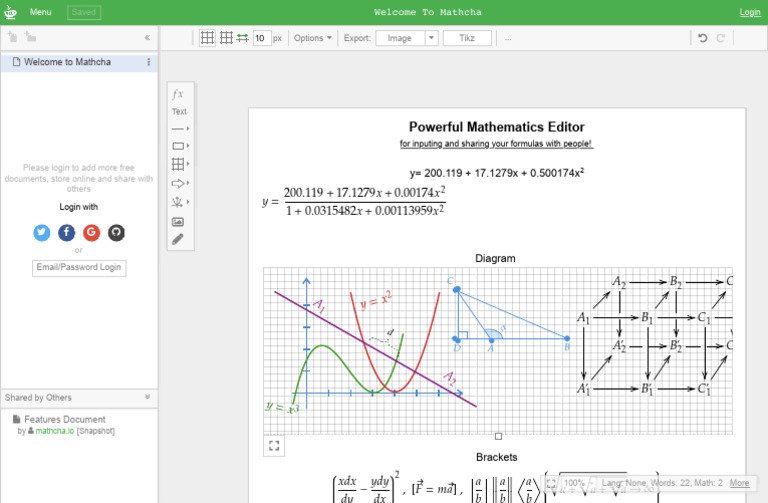Open the Welcome to Mathcha options menu
This screenshot has height=503, width=768.
pyautogui.click(x=149, y=62)
